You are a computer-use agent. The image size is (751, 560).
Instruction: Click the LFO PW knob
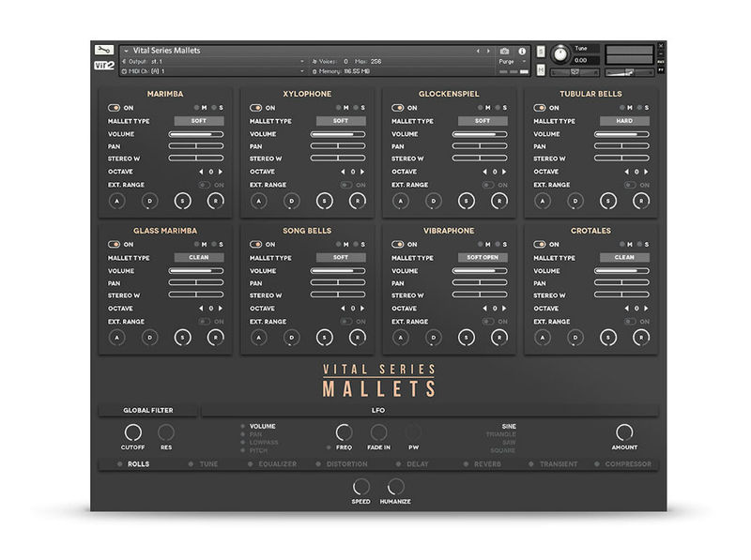coord(413,432)
